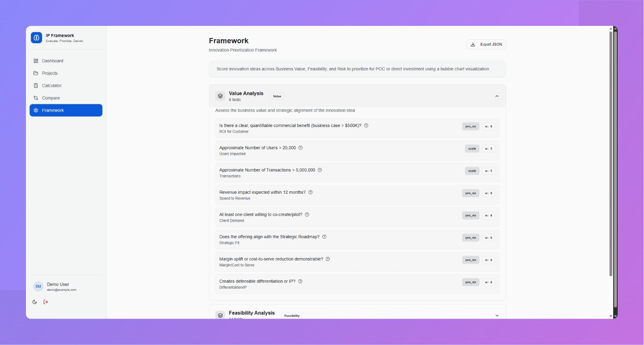This screenshot has width=644, height=345.
Task: Click the help icon next to co-create/pilot question
Action: point(307,214)
